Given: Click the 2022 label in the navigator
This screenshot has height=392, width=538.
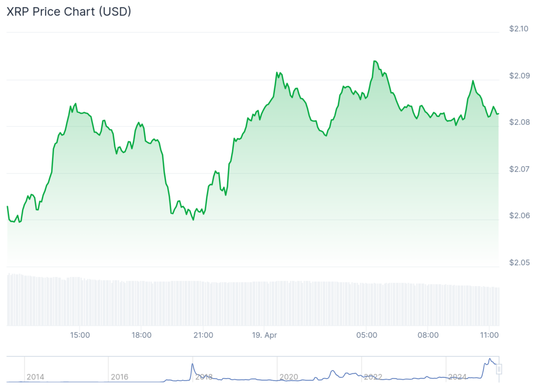Looking at the screenshot, I should [373, 377].
